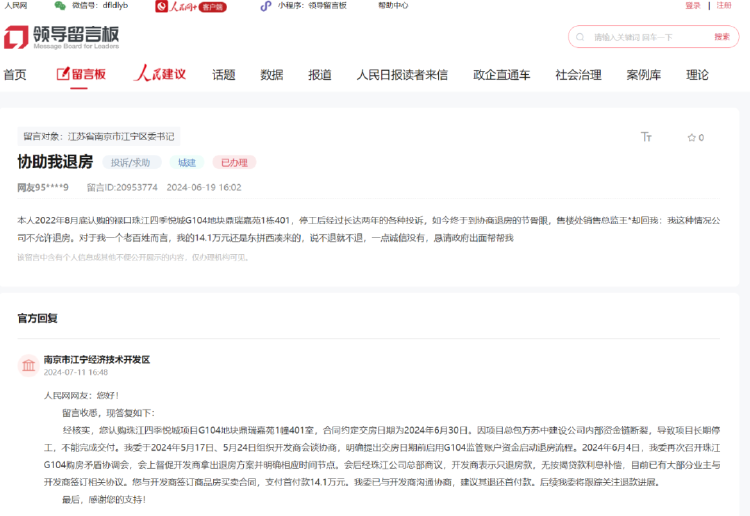Screen dimensions: 750x516
Task: Go to 人民日报读者来信 section
Action: (402, 75)
